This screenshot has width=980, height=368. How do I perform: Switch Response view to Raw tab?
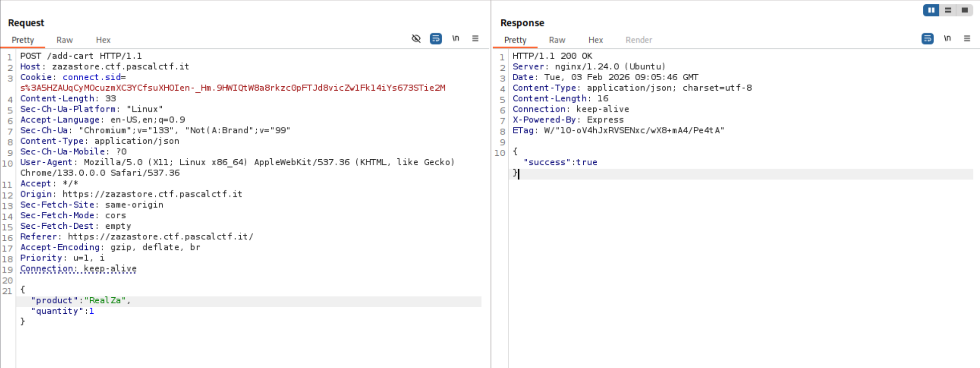(557, 40)
